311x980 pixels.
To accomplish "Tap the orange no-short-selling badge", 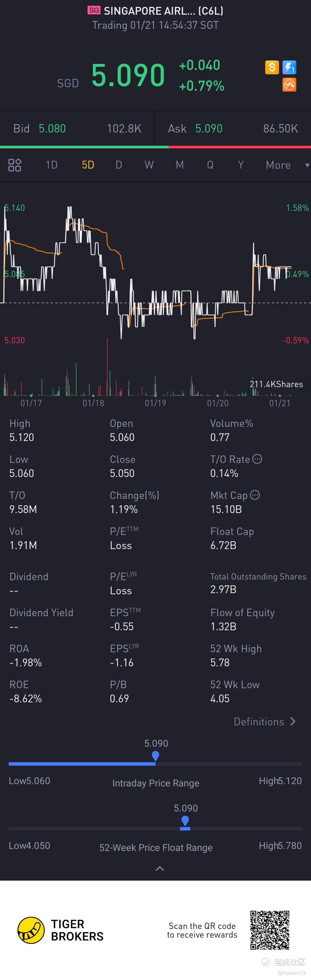I will pos(289,85).
